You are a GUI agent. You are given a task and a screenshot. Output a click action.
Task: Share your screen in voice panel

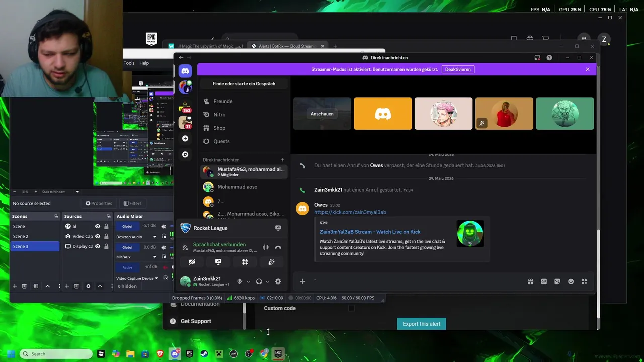218,262
